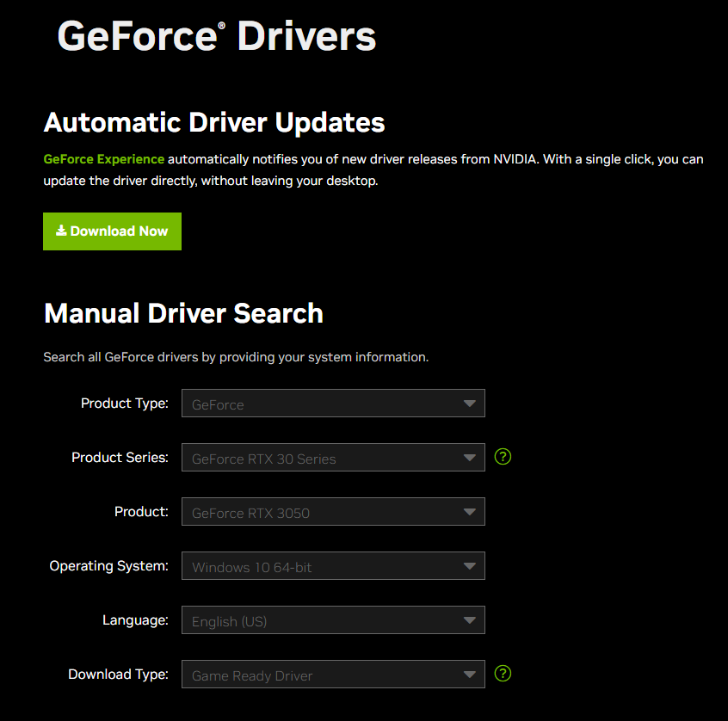
Task: Click the Automatic Driver Updates heading
Action: [213, 122]
